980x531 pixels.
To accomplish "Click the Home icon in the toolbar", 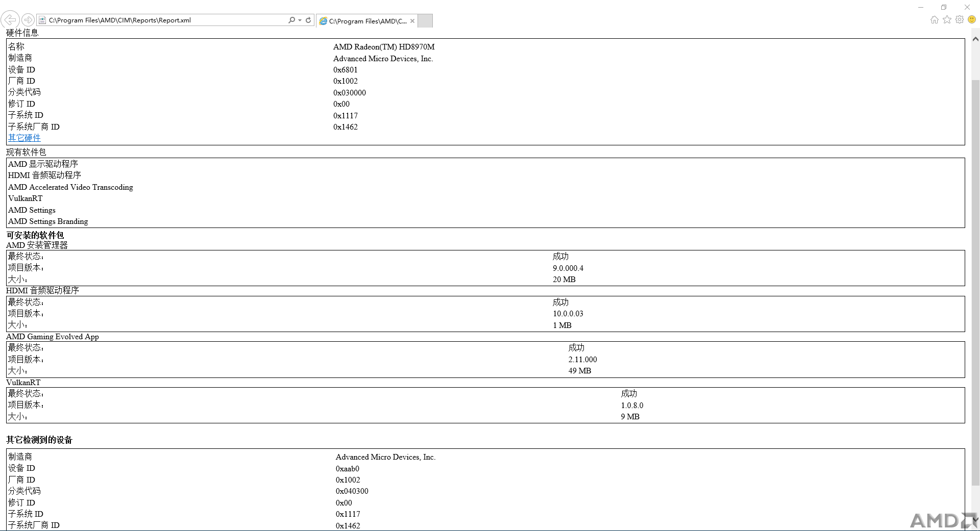I will click(934, 20).
